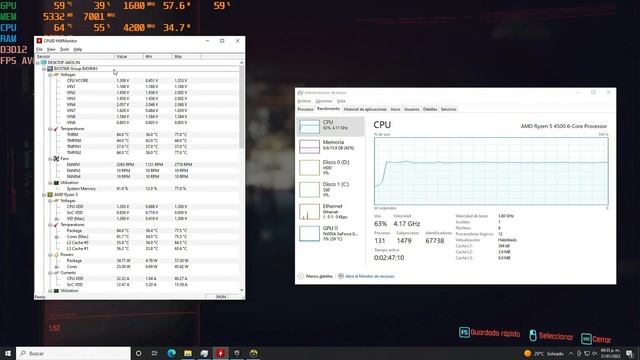Collapse Voltages under BIOSTAR Group
Viewport: 640px width, 360px height.
50,75
